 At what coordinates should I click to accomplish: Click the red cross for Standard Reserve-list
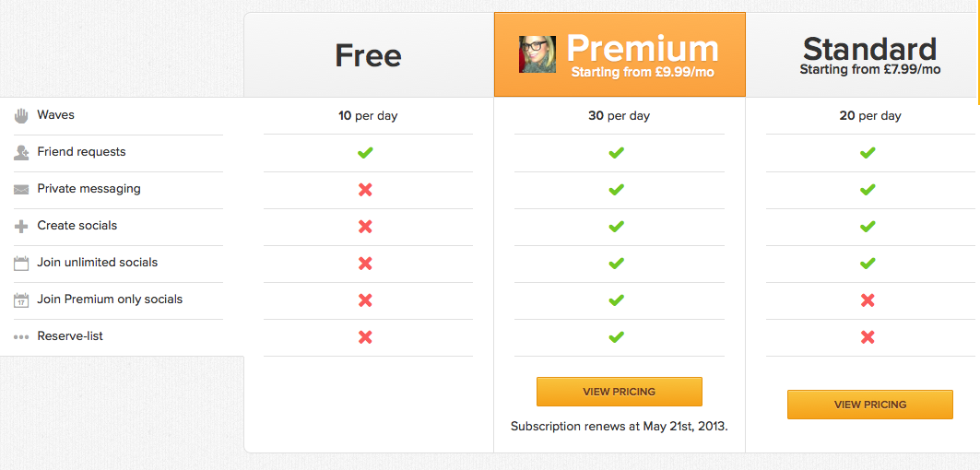(x=868, y=337)
